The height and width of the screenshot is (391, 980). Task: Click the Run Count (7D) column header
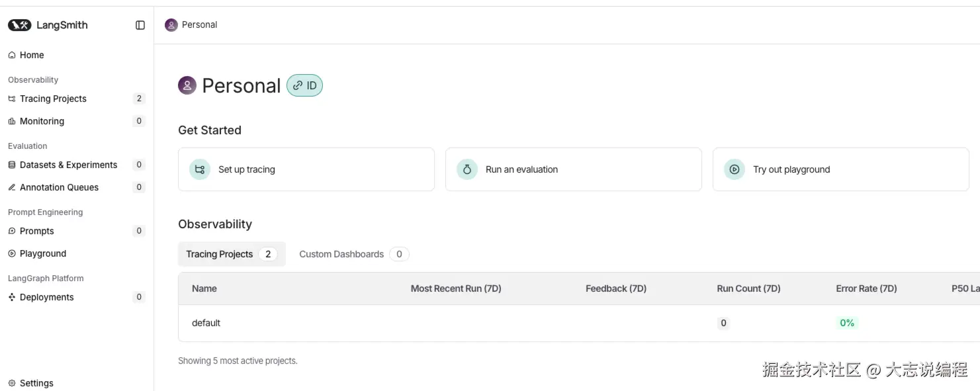pyautogui.click(x=748, y=288)
